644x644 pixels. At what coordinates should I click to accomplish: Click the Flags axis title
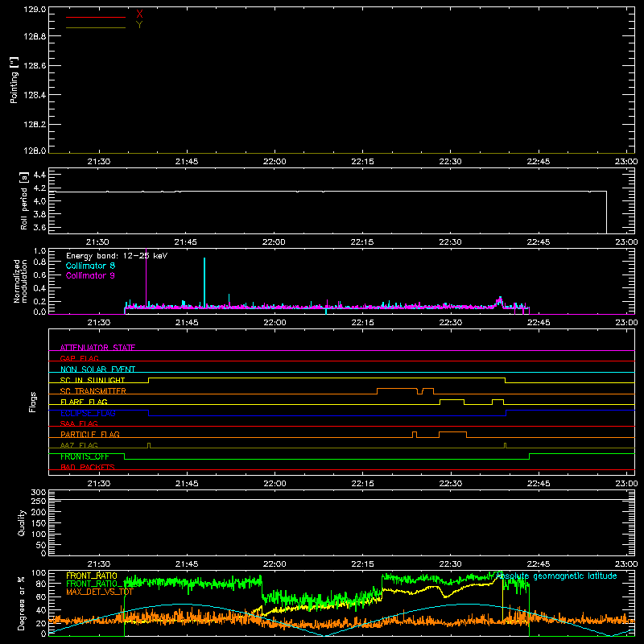coord(32,402)
